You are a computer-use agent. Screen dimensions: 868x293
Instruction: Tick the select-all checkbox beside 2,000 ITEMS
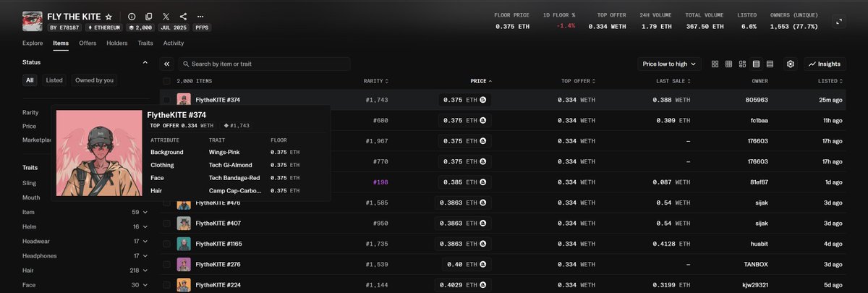point(167,81)
